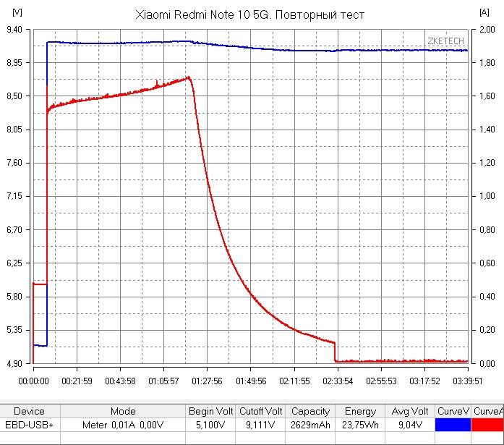Select the Capacity column header
504x445 pixels.
(x=310, y=411)
